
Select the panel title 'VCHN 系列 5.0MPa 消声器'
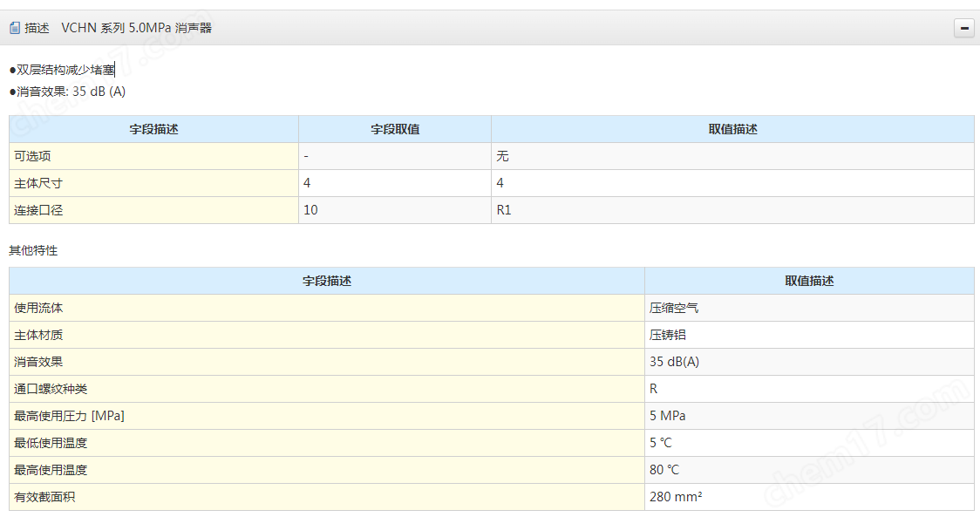pyautogui.click(x=136, y=28)
